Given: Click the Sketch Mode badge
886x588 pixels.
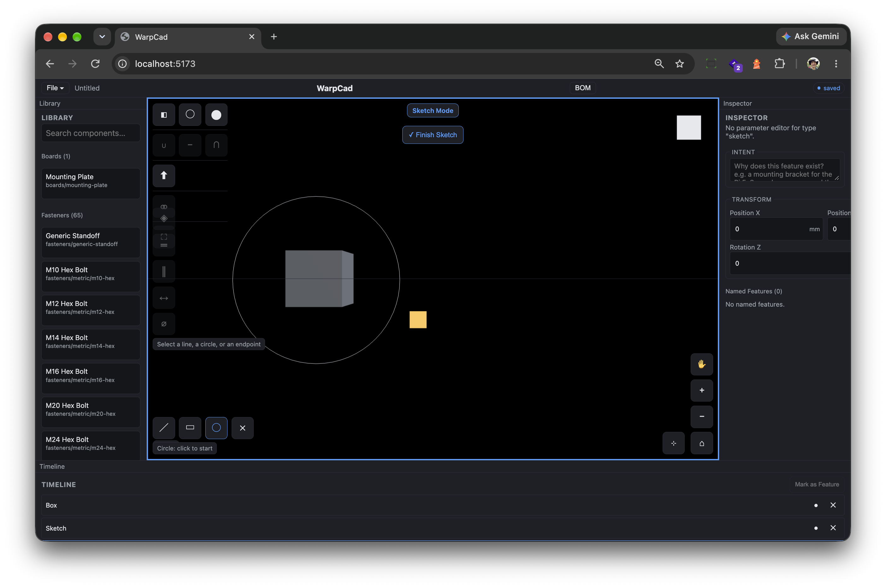Looking at the screenshot, I should coord(433,111).
